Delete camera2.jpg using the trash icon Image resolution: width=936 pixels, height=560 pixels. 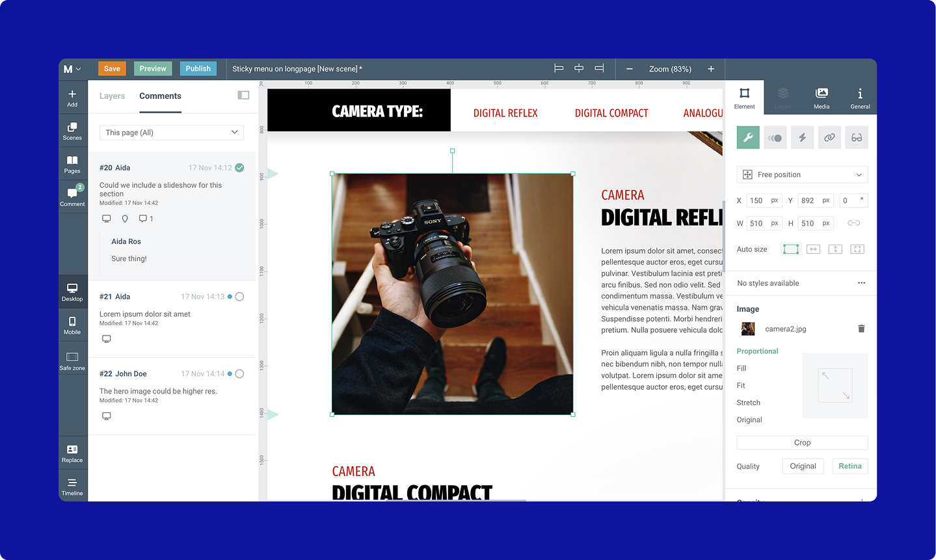[x=861, y=328]
